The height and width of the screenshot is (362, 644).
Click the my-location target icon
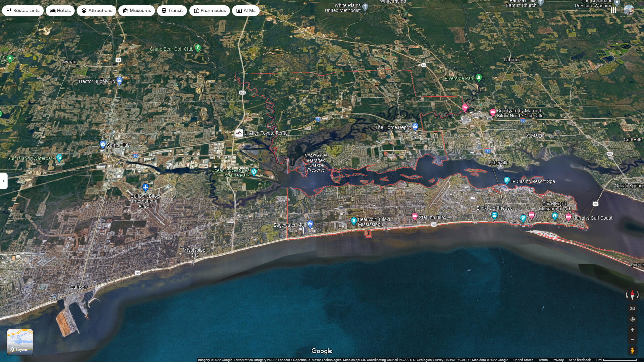(x=632, y=319)
